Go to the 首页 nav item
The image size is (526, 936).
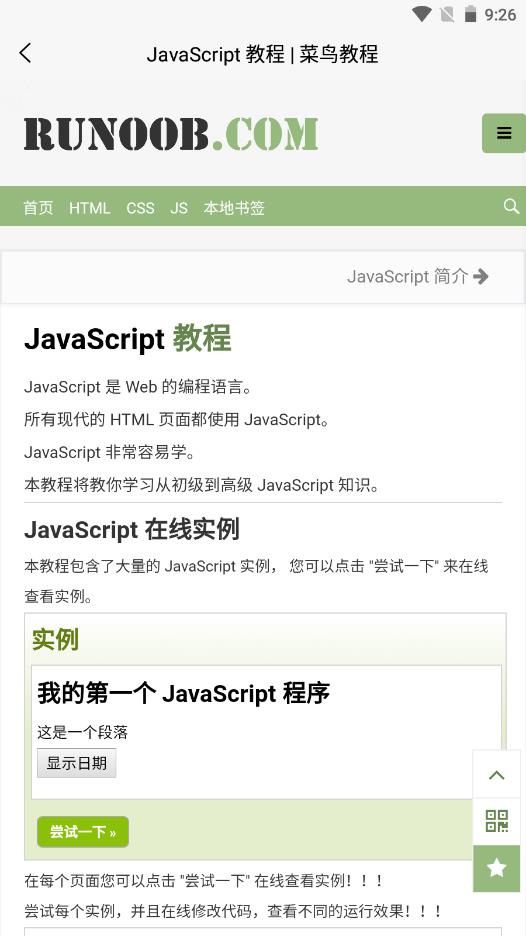tap(38, 208)
